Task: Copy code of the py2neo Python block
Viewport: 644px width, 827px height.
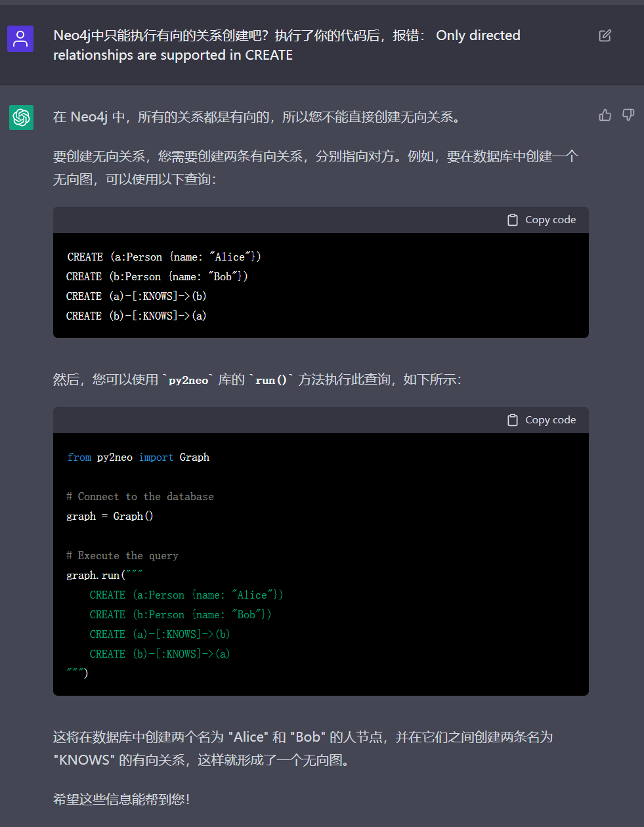Action: pos(542,420)
